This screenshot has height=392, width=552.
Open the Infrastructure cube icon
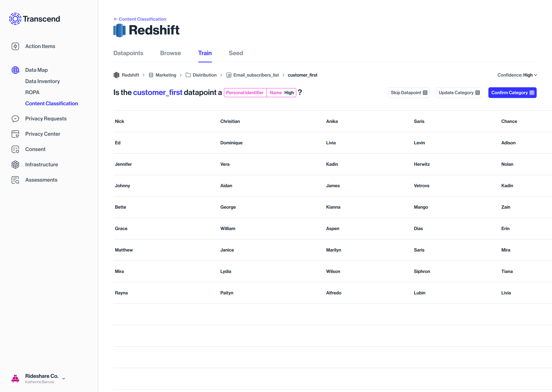click(x=15, y=165)
